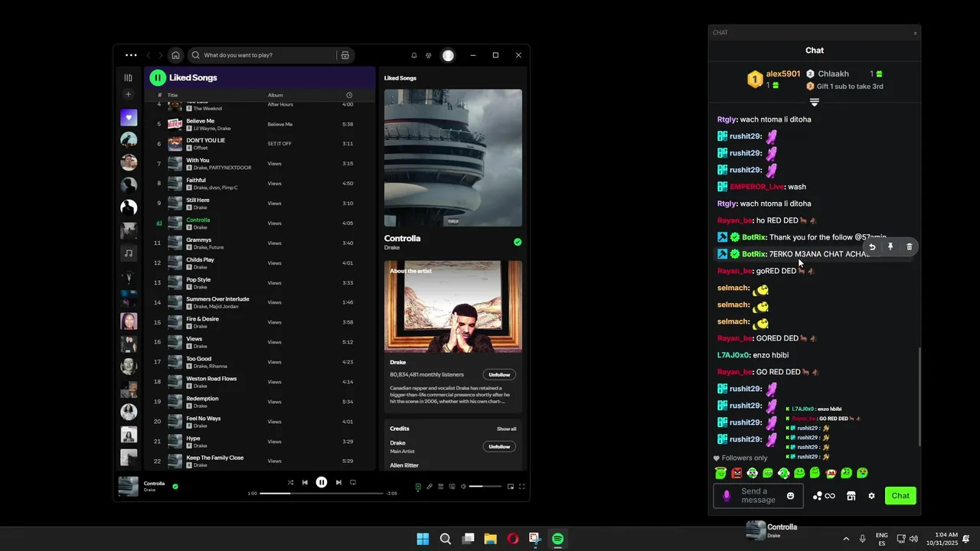980x551 pixels.
Task: Click the purple microphone icon in chat
Action: pyautogui.click(x=727, y=496)
